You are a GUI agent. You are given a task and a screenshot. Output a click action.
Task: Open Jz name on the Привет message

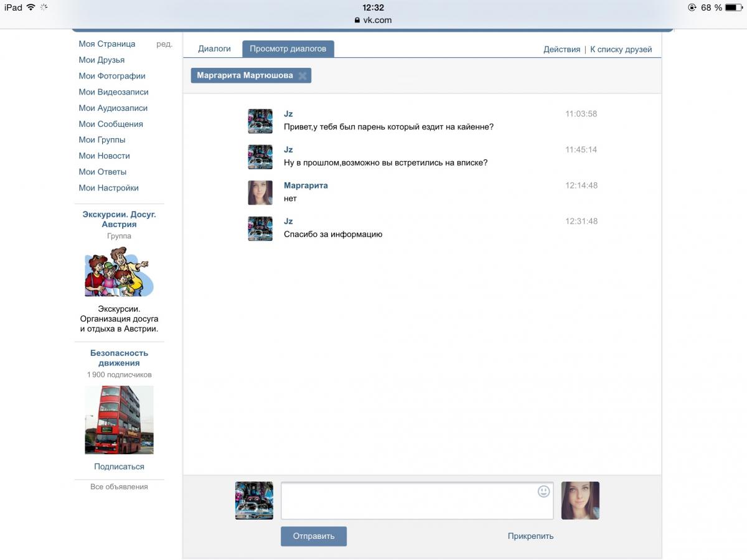pyautogui.click(x=288, y=114)
